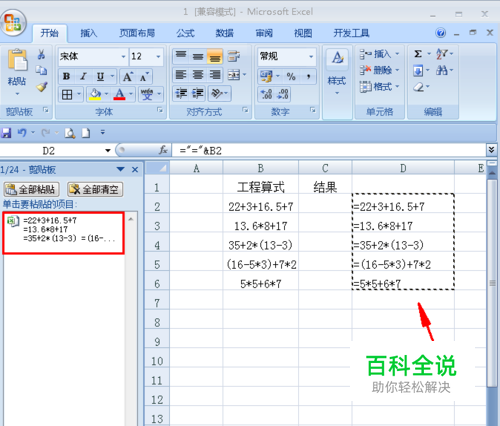The height and width of the screenshot is (426, 500).
Task: Decrease decimal places icon
Action: 283,94
